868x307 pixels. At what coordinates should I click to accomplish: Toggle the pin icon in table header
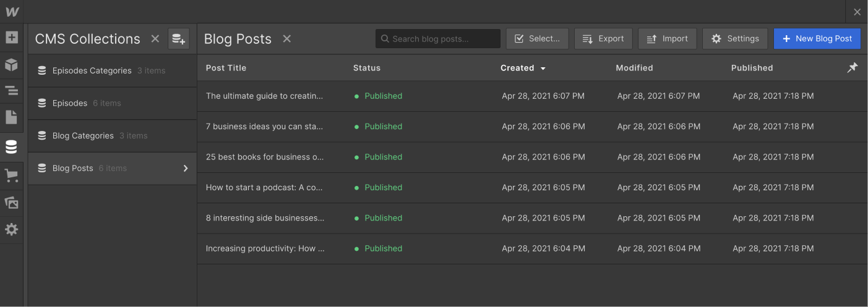point(853,68)
